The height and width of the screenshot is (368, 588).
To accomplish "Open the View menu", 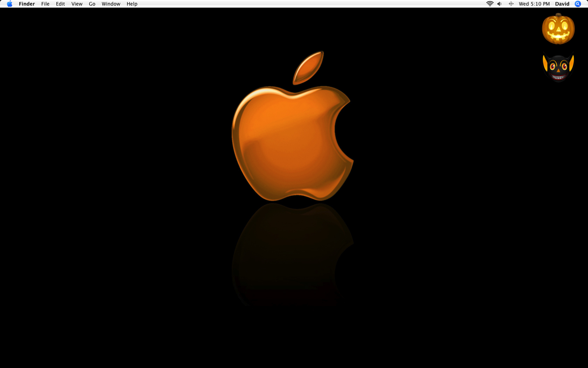I will (77, 4).
